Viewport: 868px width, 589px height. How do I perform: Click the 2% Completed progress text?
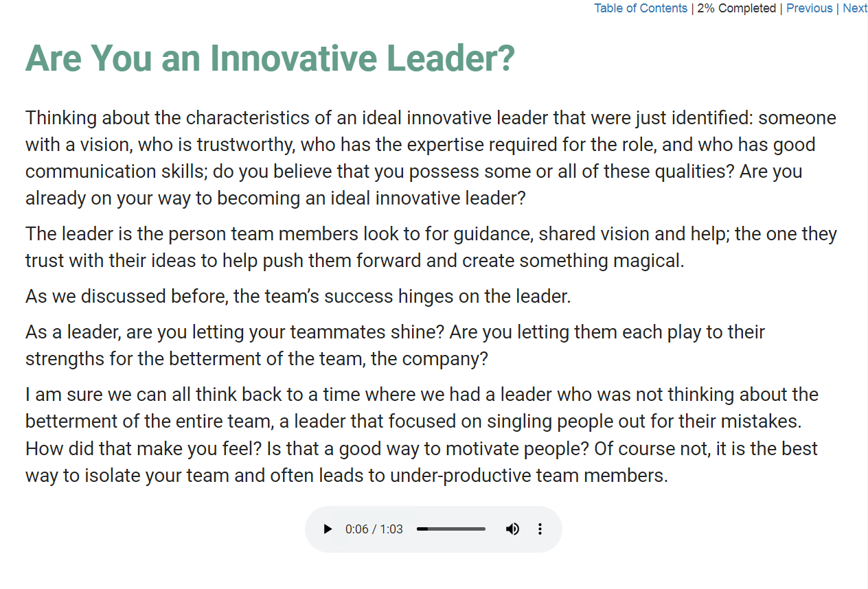point(736,8)
